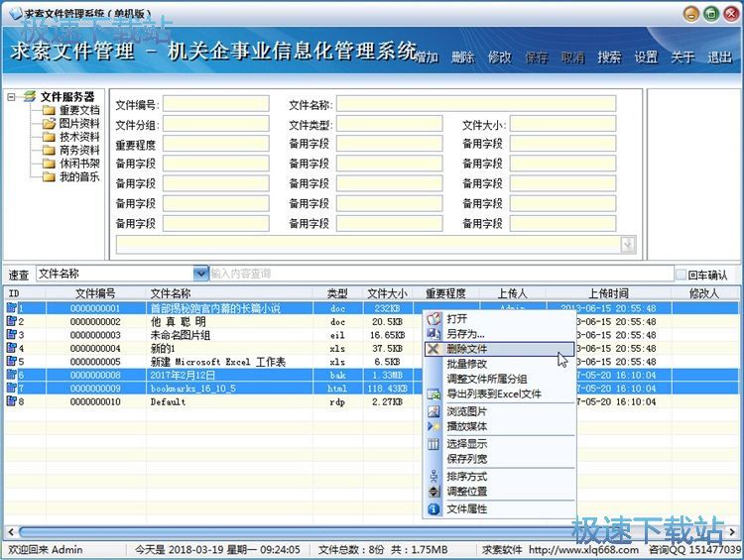Enable the 回车确认 checkbox
Screen dimensions: 744x560
point(681,275)
